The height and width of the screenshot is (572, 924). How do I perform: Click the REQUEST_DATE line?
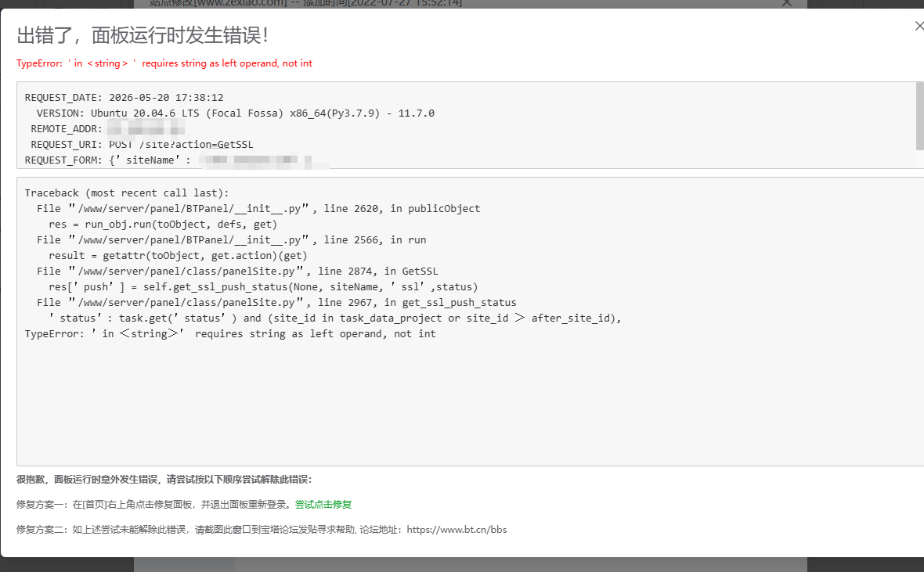pyautogui.click(x=124, y=97)
